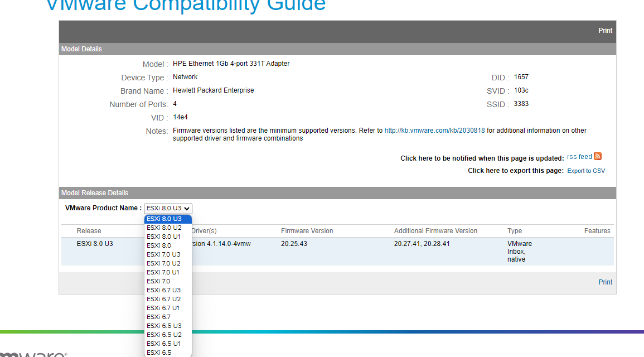Click Print in the top header bar
This screenshot has width=644, height=357.
605,31
